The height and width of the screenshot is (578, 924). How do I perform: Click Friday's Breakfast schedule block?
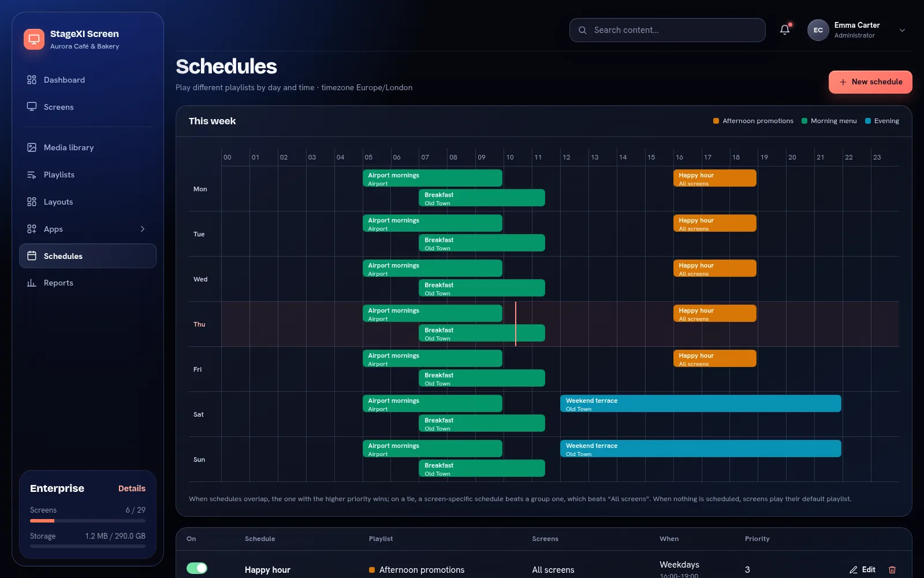click(482, 378)
